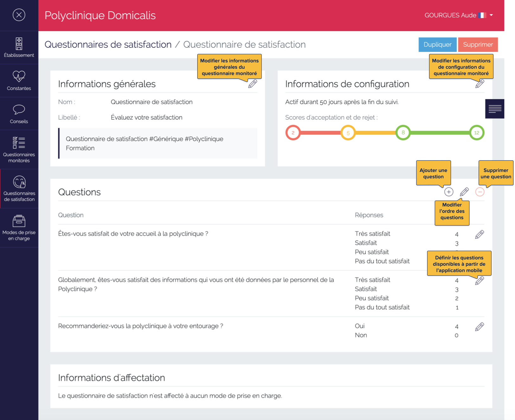Open the Établissement section in the sidebar
Image resolution: width=515 pixels, height=420 pixels.
pyautogui.click(x=19, y=47)
